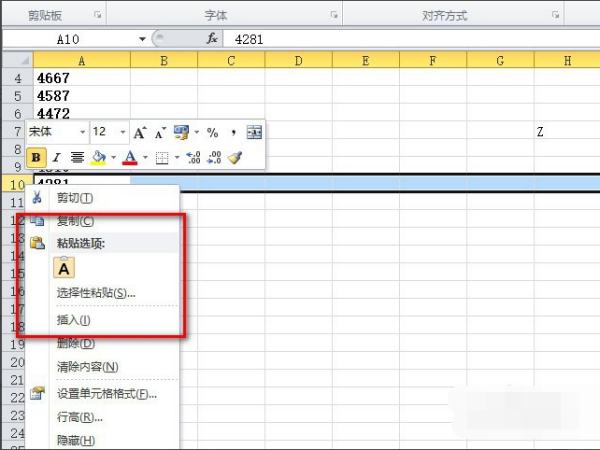Apply yellow fill color bucket
Screen dimensions: 600x450
[x=98, y=157]
